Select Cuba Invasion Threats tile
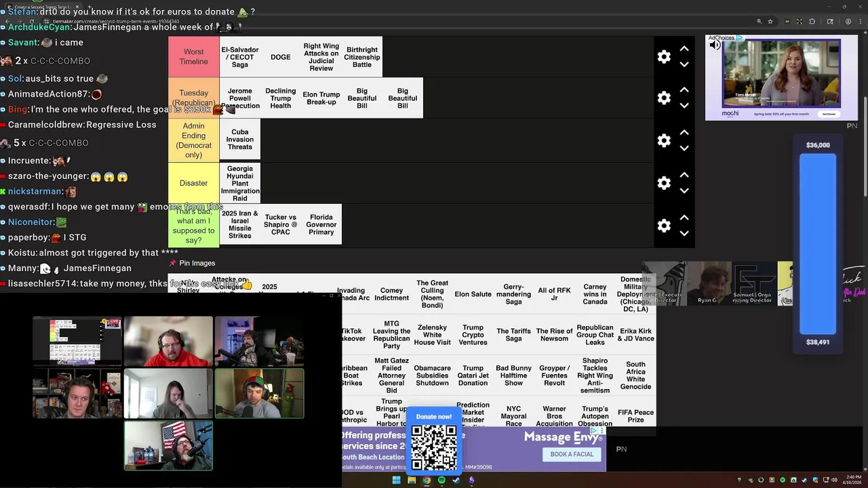 [240, 140]
